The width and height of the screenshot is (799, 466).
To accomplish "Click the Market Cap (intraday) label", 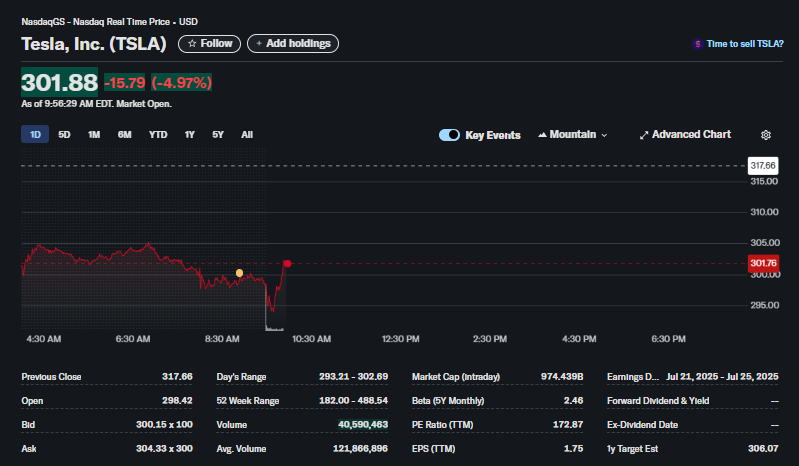I will [456, 377].
